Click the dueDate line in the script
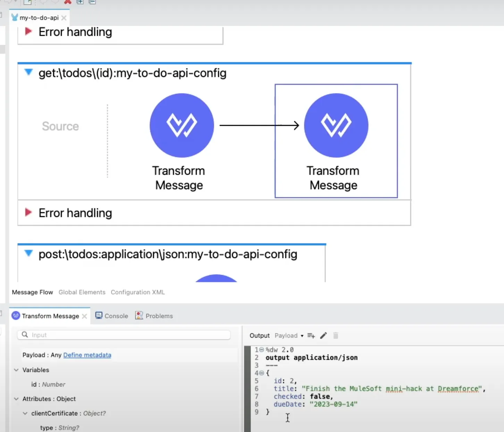This screenshot has height=432, width=504. (x=316, y=404)
